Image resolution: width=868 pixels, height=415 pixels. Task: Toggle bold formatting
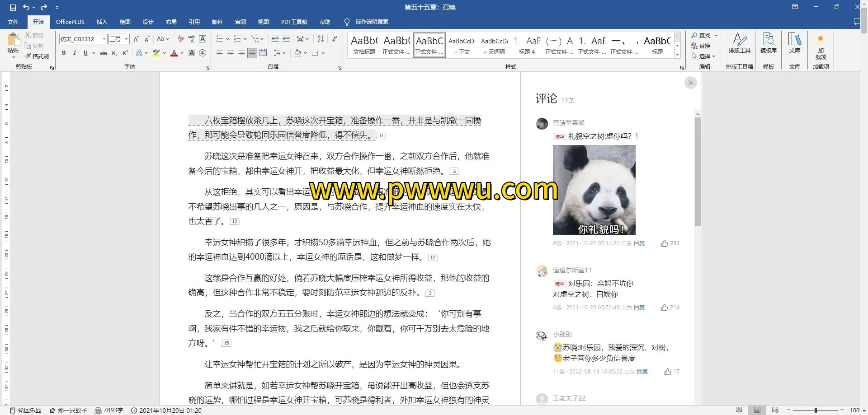click(x=64, y=53)
